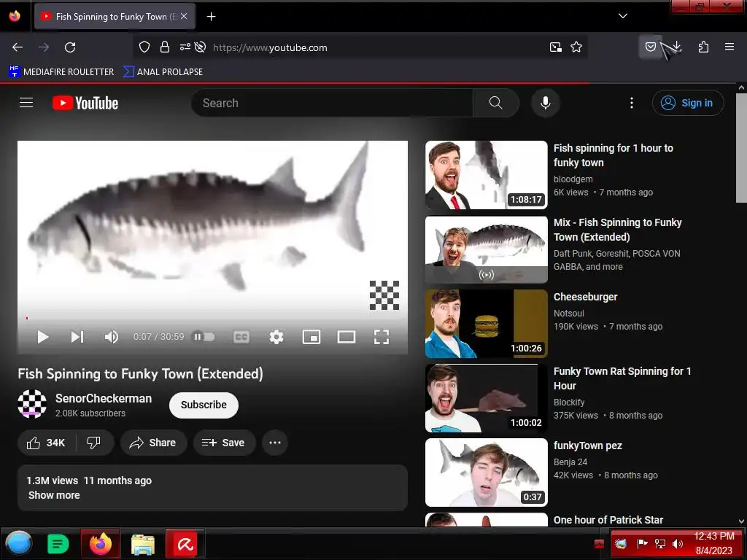Click the Blockify channel name
The image size is (747, 560).
(569, 402)
